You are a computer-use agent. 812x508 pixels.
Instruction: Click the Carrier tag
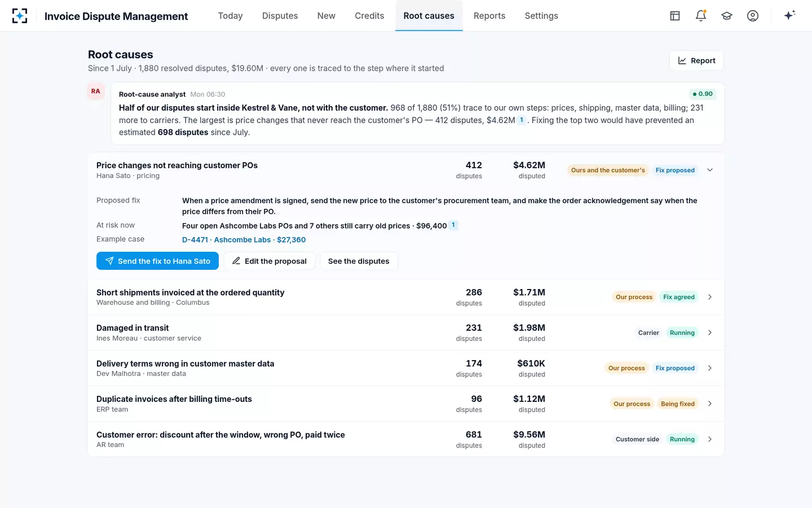tap(648, 332)
